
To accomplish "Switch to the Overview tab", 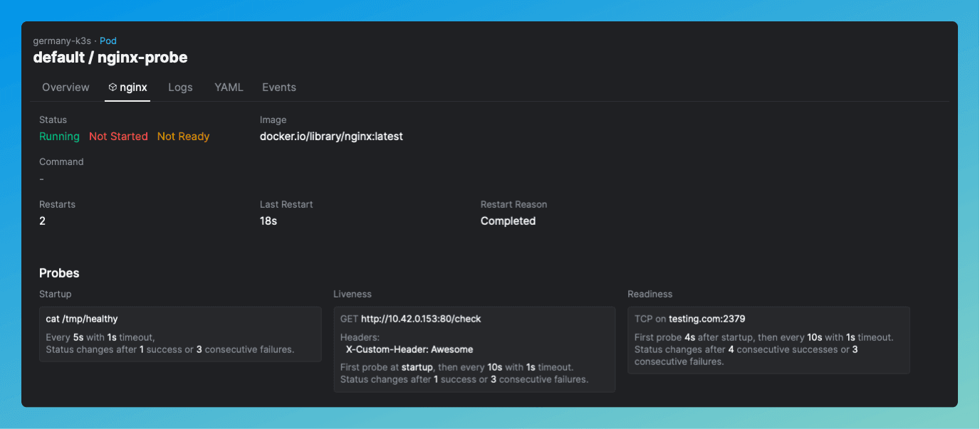I will click(x=66, y=88).
